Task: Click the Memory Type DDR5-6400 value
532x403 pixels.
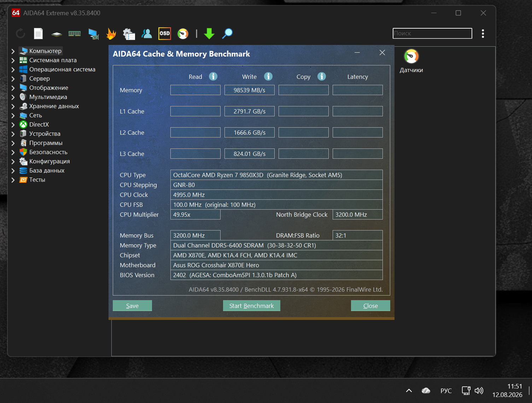Action: coord(276,245)
